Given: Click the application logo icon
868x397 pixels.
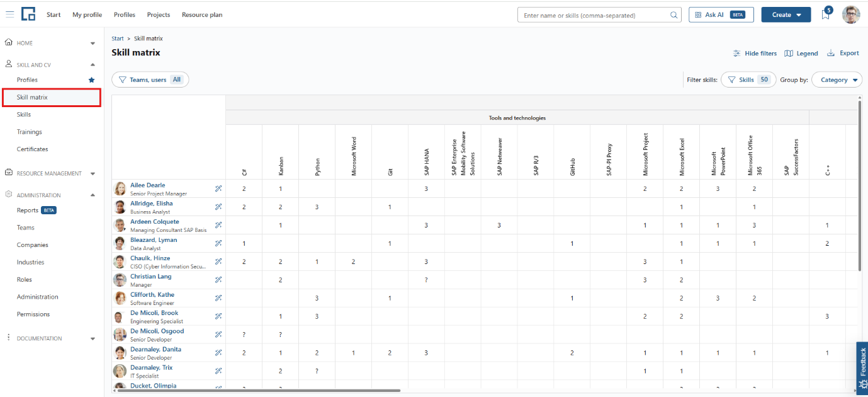Looking at the screenshot, I should tap(28, 14).
